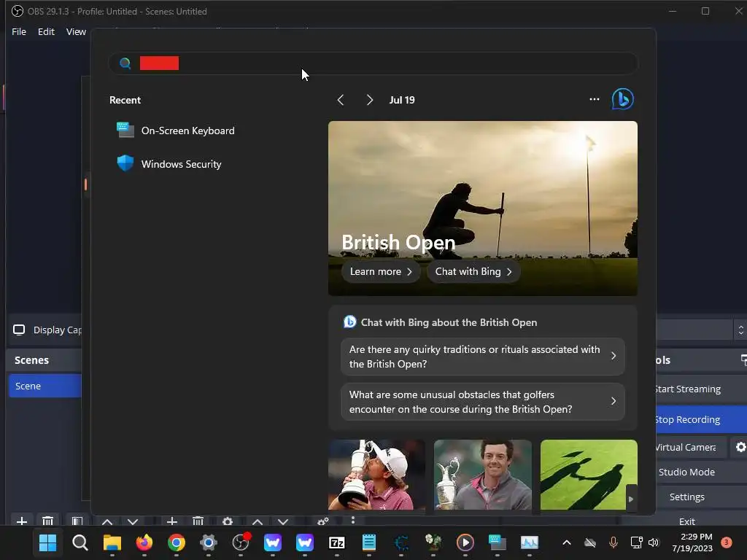
Task: Open the Windows Start menu
Action: click(x=47, y=542)
